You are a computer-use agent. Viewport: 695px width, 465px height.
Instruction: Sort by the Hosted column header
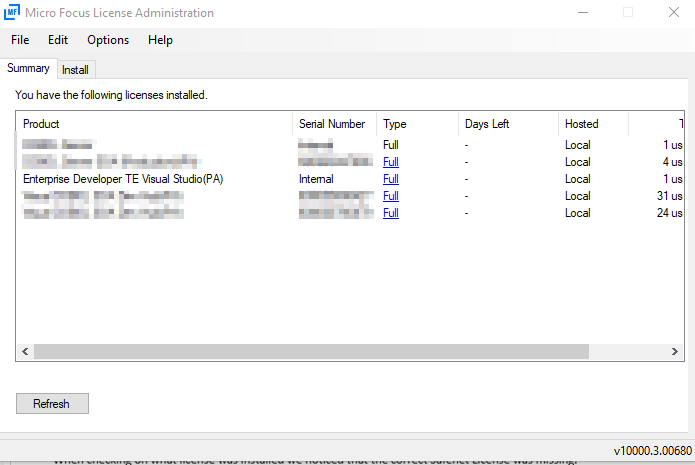593,124
